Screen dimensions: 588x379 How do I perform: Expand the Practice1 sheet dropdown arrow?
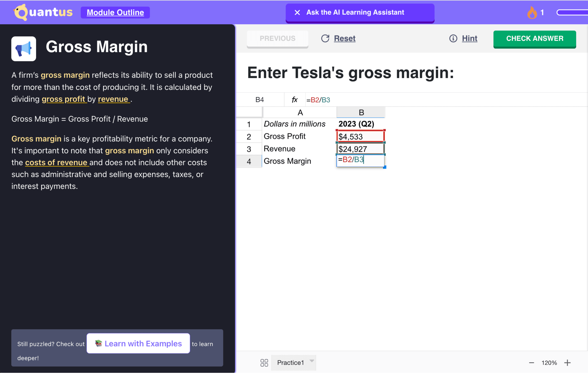point(312,361)
